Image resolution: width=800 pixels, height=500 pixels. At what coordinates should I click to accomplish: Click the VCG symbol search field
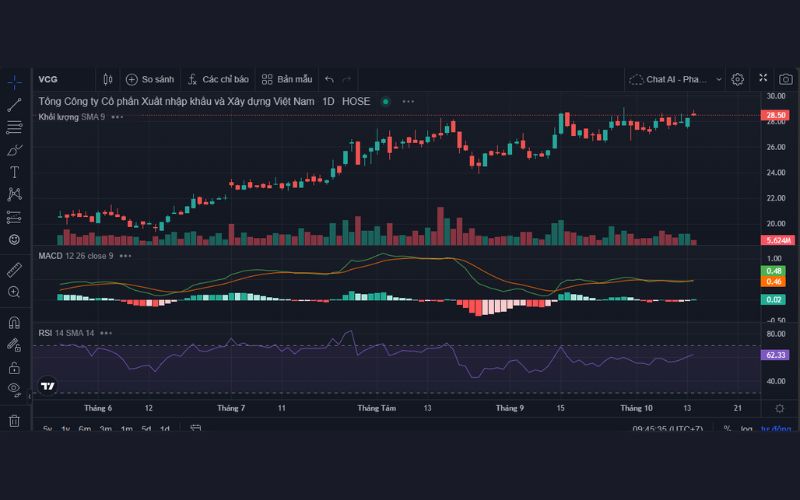(x=48, y=79)
